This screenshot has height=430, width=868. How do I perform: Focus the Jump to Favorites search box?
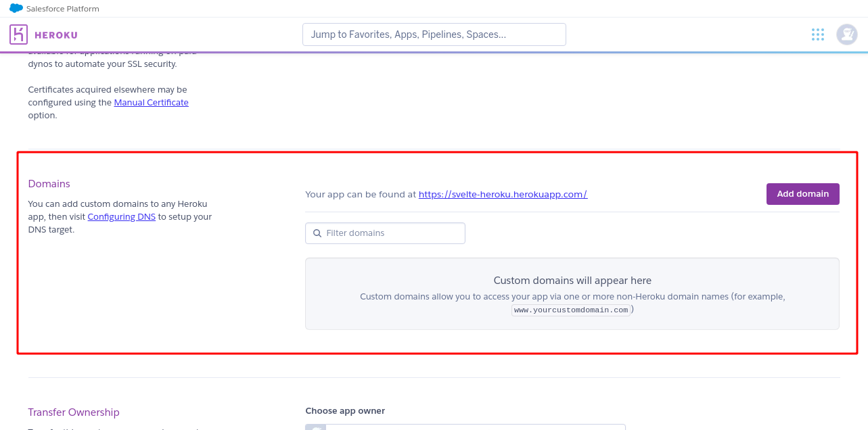434,34
